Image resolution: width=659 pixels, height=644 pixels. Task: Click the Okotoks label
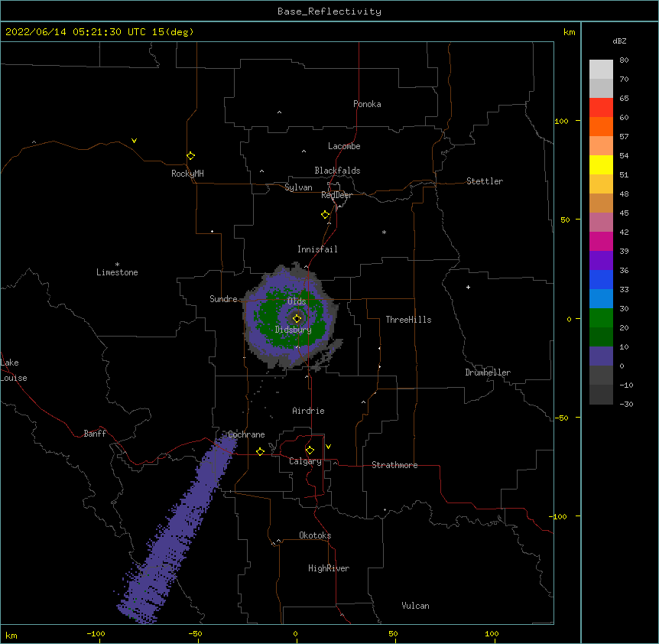tap(315, 535)
